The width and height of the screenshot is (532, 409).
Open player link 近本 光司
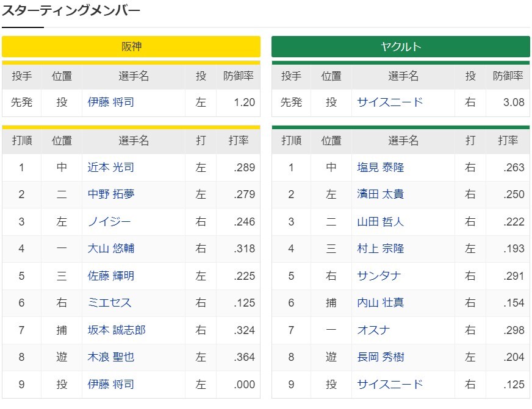point(110,167)
